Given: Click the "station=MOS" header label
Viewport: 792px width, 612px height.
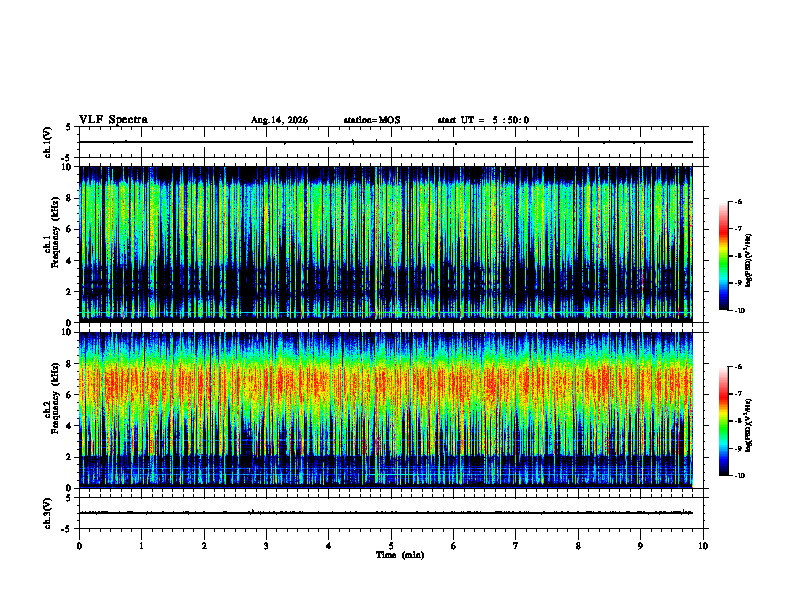Looking at the screenshot, I should 372,120.
